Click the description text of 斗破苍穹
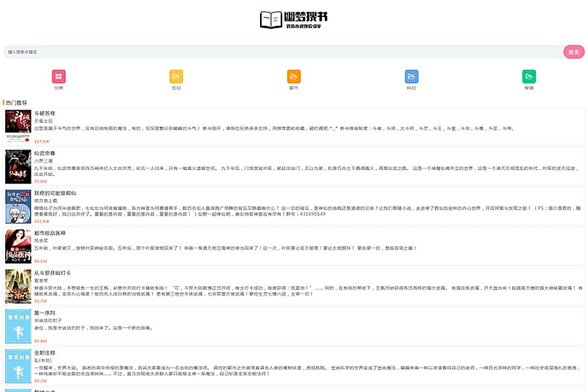The image size is (588, 392). pos(274,128)
